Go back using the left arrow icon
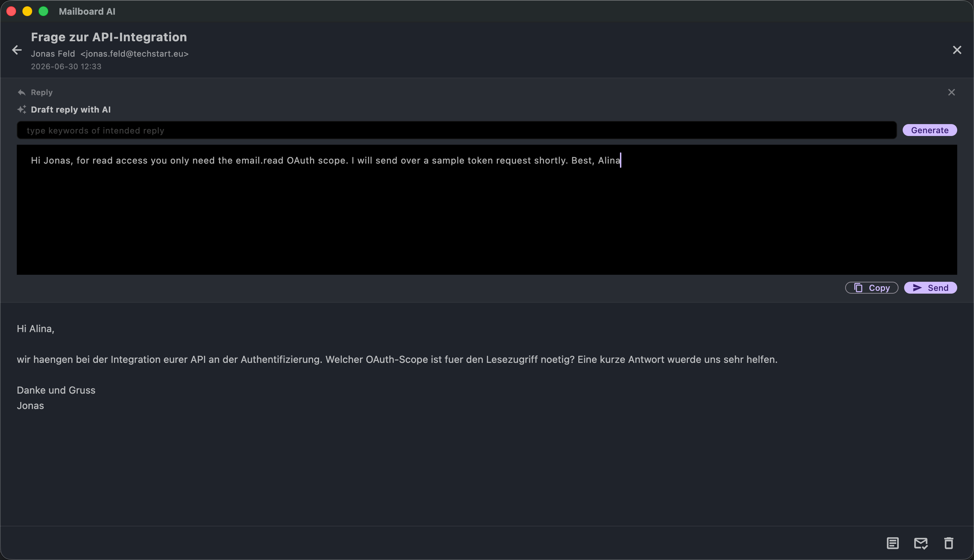 (16, 50)
